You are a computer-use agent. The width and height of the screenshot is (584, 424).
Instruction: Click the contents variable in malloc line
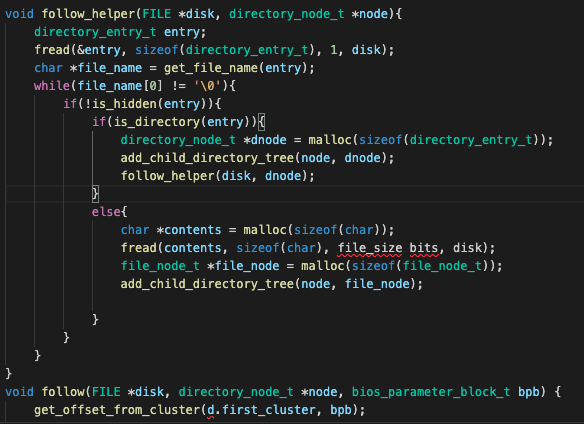click(193, 230)
